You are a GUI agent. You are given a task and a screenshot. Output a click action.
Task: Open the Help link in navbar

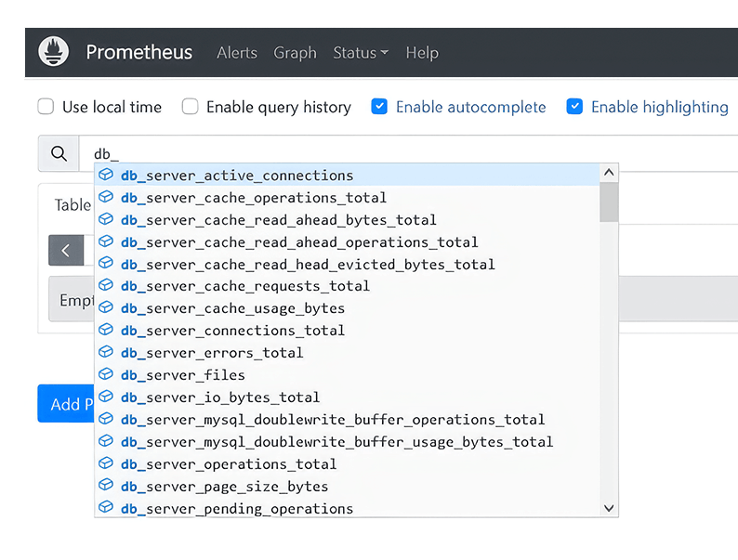click(x=422, y=53)
